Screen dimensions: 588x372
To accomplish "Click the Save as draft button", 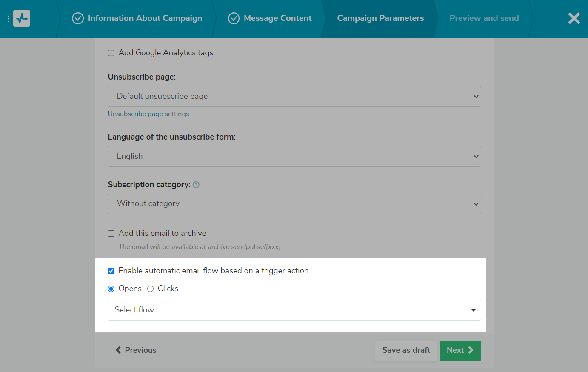I will click(x=406, y=350).
